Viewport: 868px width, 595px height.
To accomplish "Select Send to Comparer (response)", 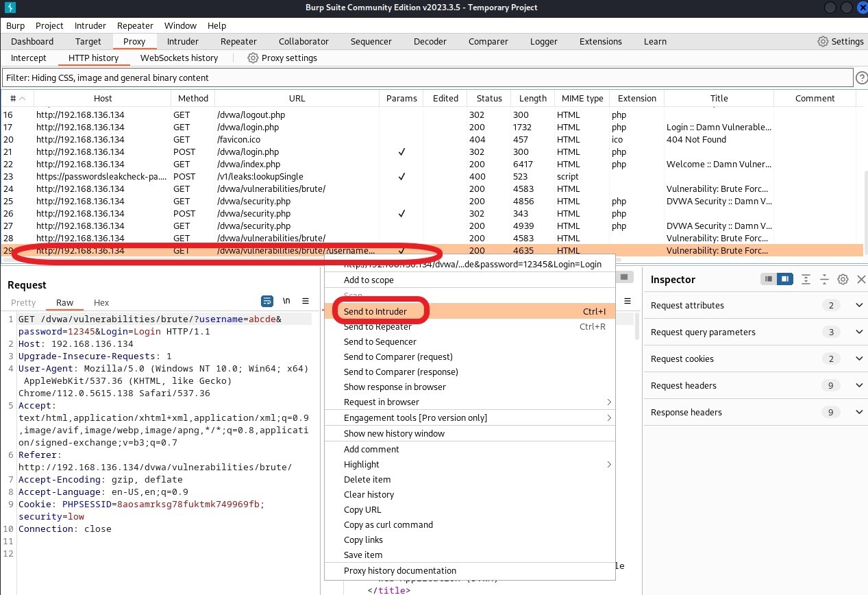I will (470, 372).
